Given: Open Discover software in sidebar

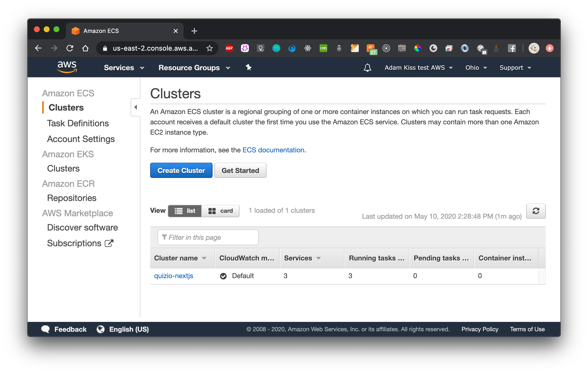Looking at the screenshot, I should pyautogui.click(x=82, y=228).
